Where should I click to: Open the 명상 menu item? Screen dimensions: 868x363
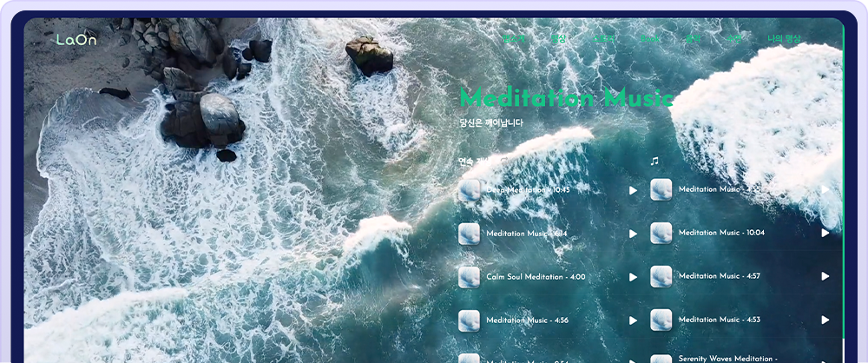click(559, 39)
